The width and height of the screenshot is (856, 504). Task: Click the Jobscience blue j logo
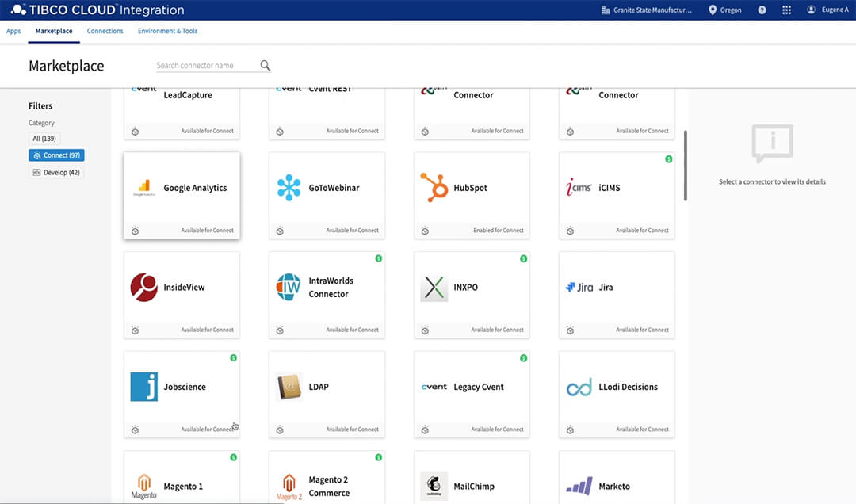(144, 387)
